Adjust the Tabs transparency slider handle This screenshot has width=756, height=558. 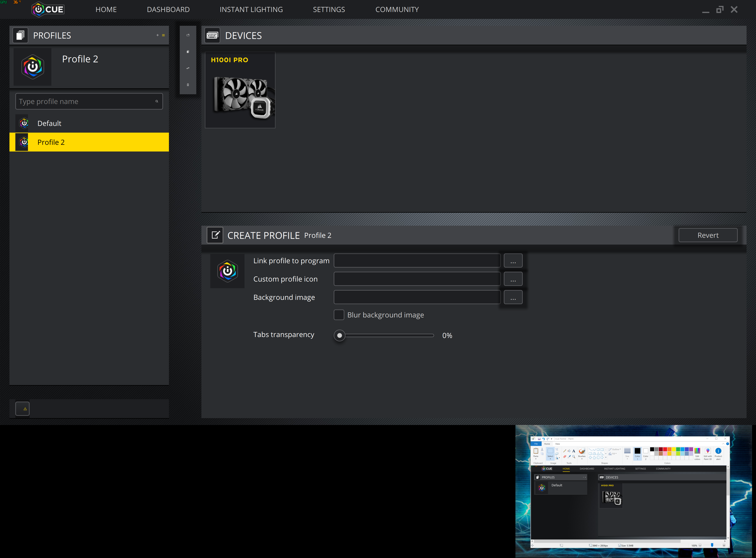click(340, 335)
